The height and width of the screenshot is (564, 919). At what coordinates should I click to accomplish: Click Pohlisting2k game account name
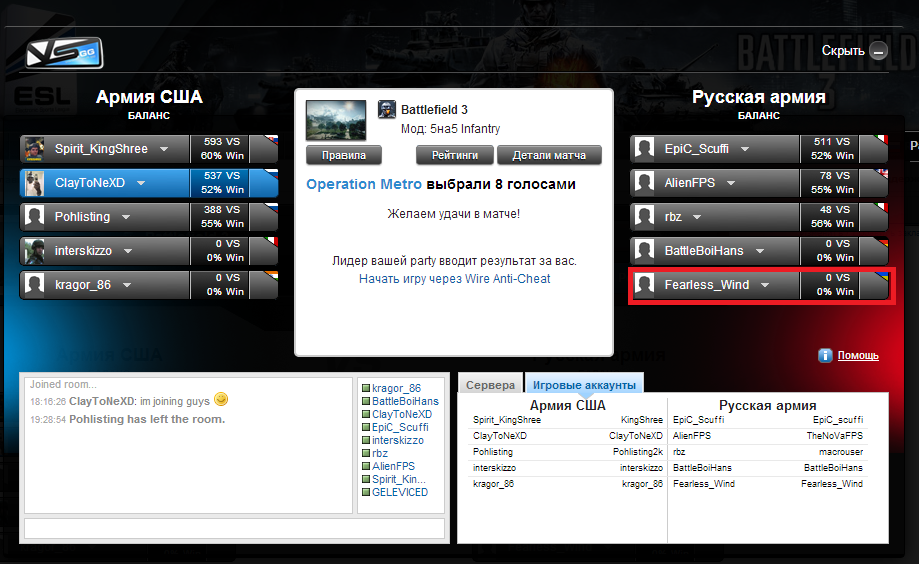[x=638, y=452]
